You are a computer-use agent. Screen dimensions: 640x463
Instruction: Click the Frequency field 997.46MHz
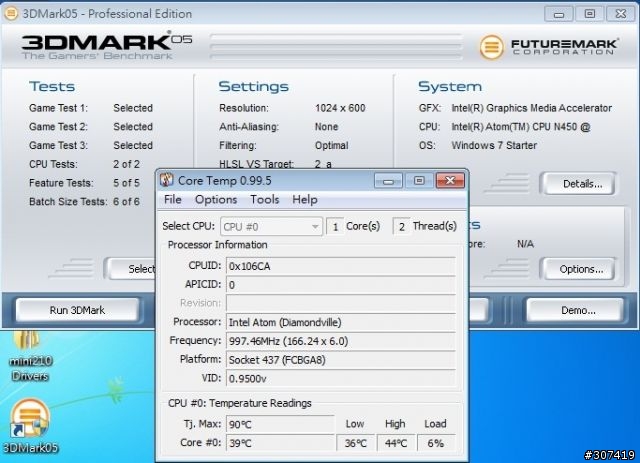(341, 341)
